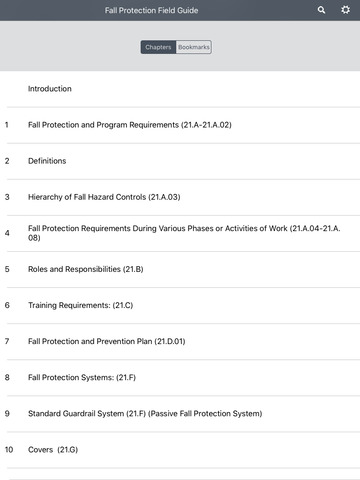This screenshot has height=480, width=360.
Task: Open the Introduction chapter
Action: pyautogui.click(x=180, y=89)
